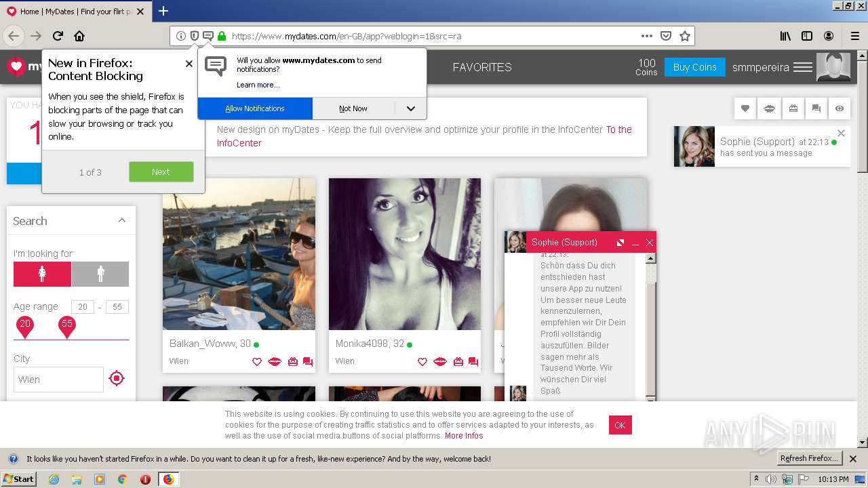
Task: Send a gift to Monika4098
Action: tap(458, 362)
